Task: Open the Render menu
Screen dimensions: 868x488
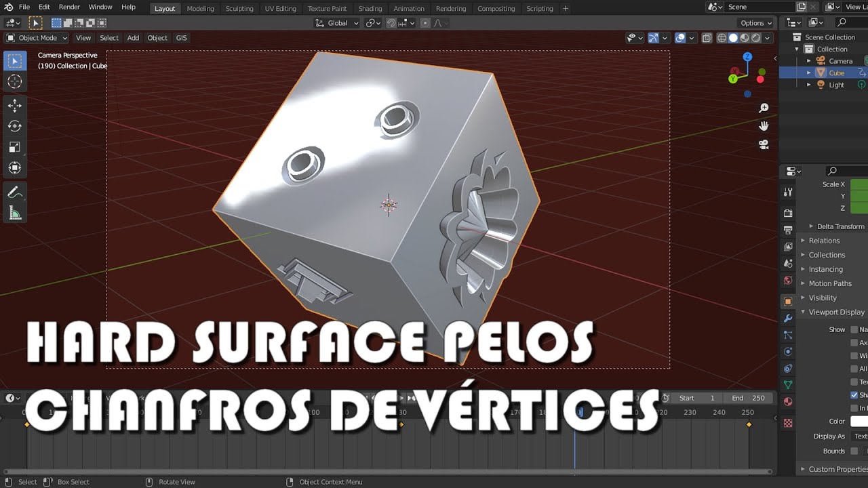Action: point(69,7)
